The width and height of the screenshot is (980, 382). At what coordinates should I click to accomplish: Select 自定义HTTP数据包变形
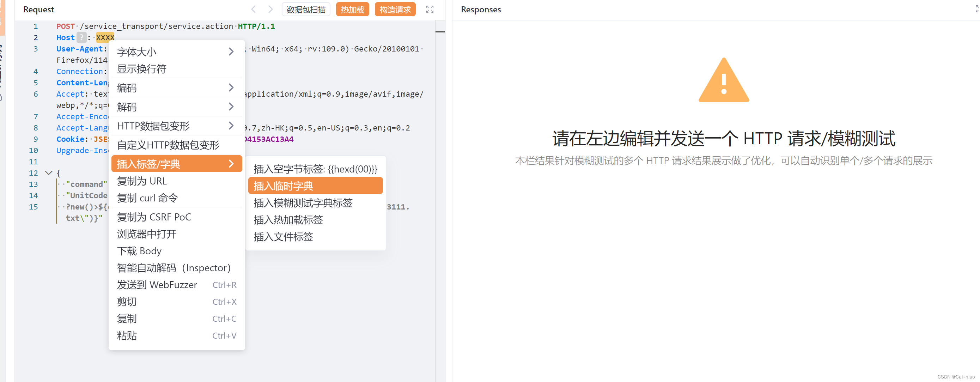tap(177, 145)
